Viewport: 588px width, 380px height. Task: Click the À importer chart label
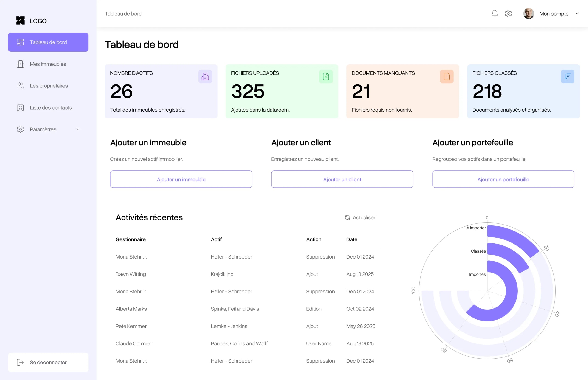[x=476, y=228]
